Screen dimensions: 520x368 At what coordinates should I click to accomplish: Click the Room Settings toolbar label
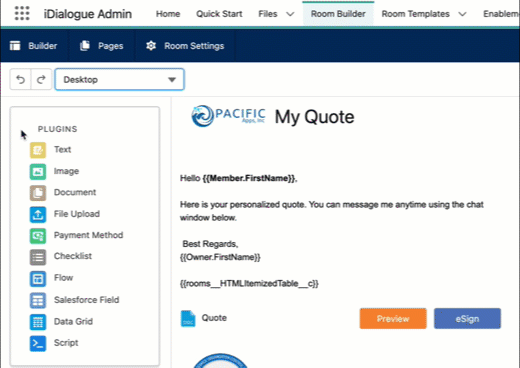(x=194, y=46)
